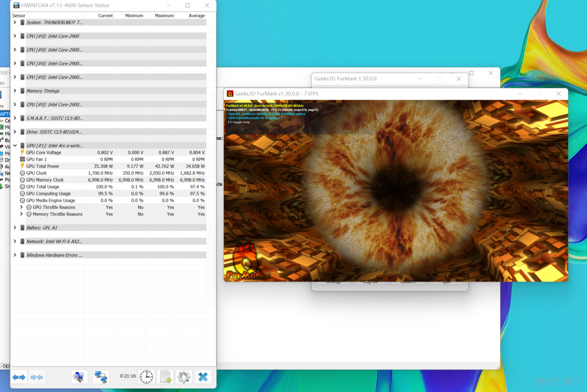587x392 pixels.
Task: Click the HWiNFO64 app icon in title bar
Action: click(x=16, y=5)
